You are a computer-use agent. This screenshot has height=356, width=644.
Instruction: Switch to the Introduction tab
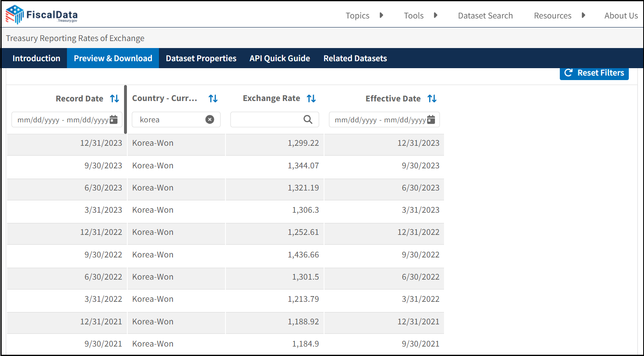coord(36,58)
